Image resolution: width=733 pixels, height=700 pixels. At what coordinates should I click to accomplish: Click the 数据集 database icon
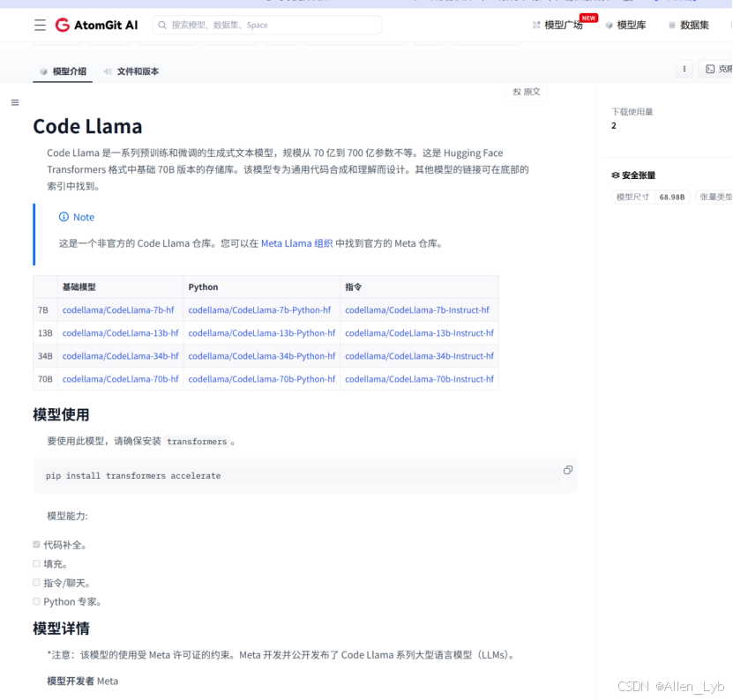point(672,26)
